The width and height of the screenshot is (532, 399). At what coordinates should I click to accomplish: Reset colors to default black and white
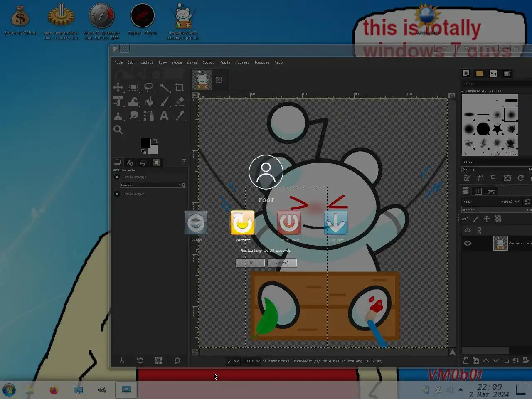coord(144,152)
